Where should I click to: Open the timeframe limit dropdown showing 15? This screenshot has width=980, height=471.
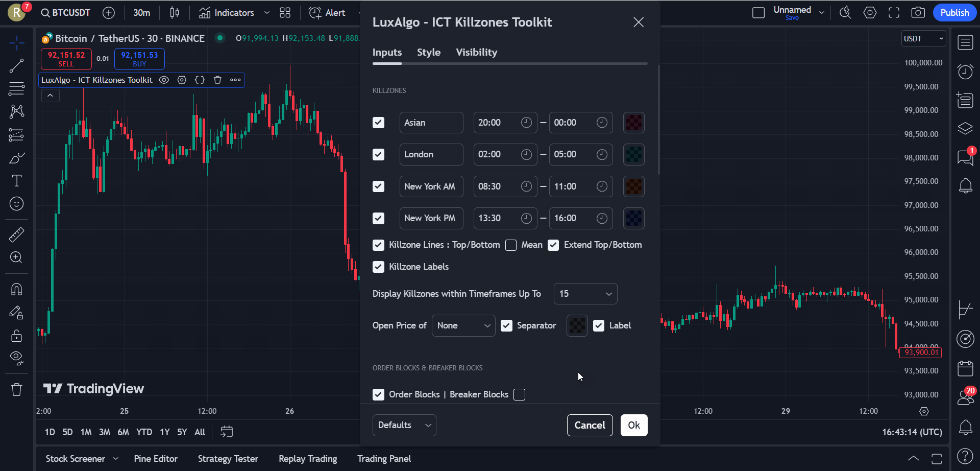click(x=585, y=294)
